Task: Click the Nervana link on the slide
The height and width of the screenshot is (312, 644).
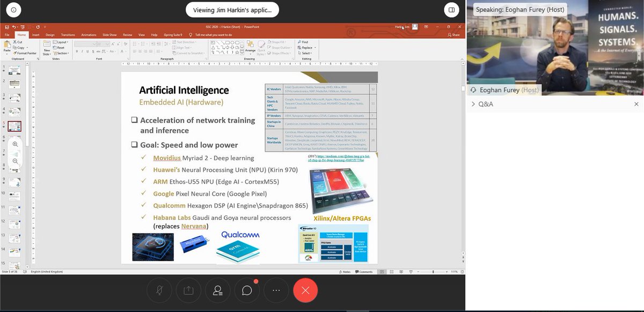Action: click(194, 226)
